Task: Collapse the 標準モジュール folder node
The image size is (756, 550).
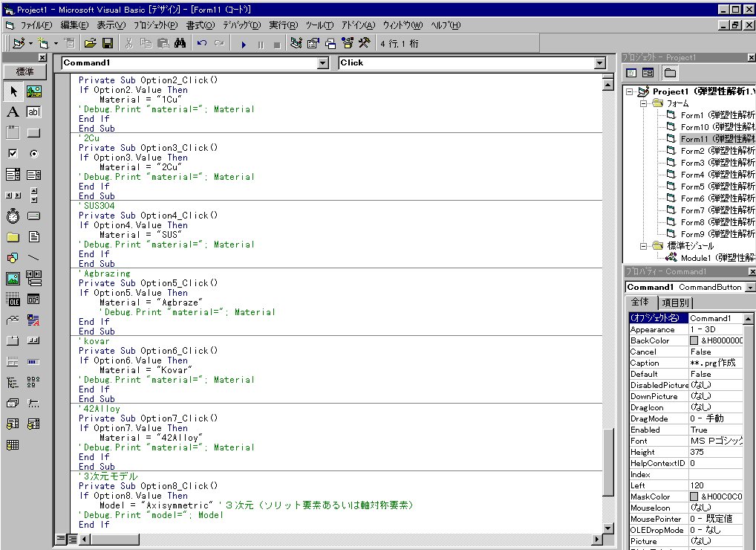Action: pos(644,246)
